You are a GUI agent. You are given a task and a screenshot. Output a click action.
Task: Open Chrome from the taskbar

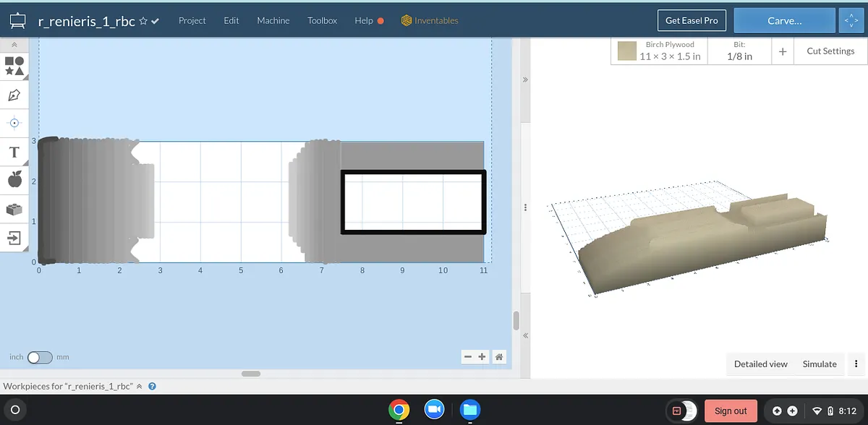[x=398, y=411]
